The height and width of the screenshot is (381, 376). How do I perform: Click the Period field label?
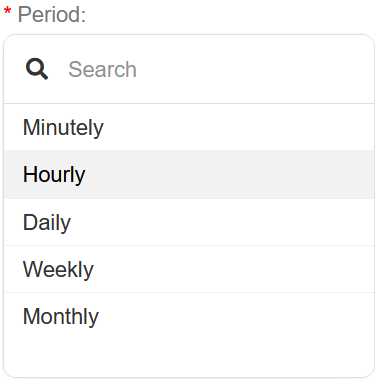[52, 15]
